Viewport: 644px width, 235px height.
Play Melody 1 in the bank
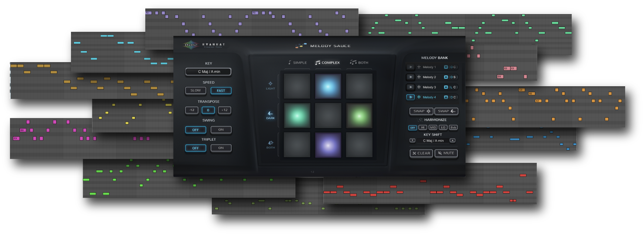tap(410, 67)
